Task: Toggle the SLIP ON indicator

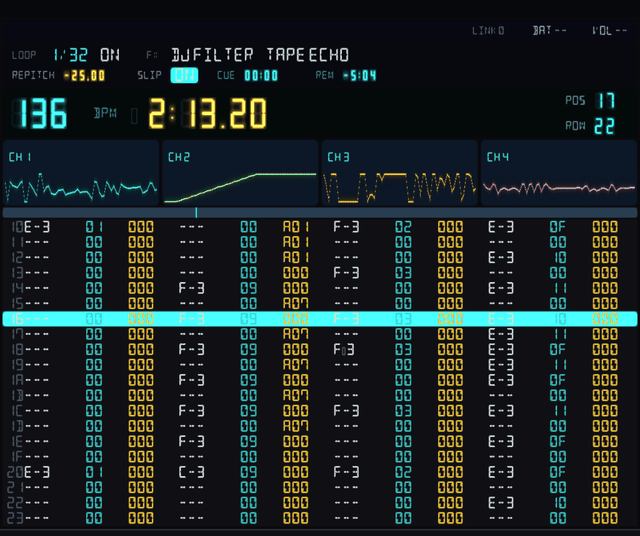Action: pos(184,75)
